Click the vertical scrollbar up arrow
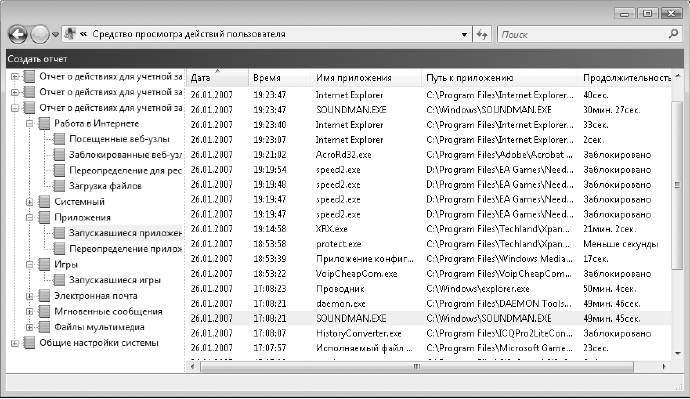The height and width of the screenshot is (399, 690). (677, 76)
